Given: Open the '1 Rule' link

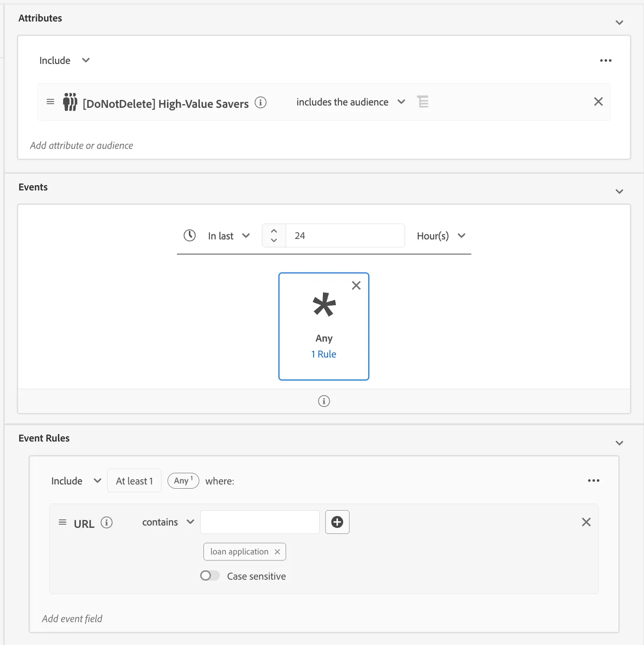Looking at the screenshot, I should (324, 354).
